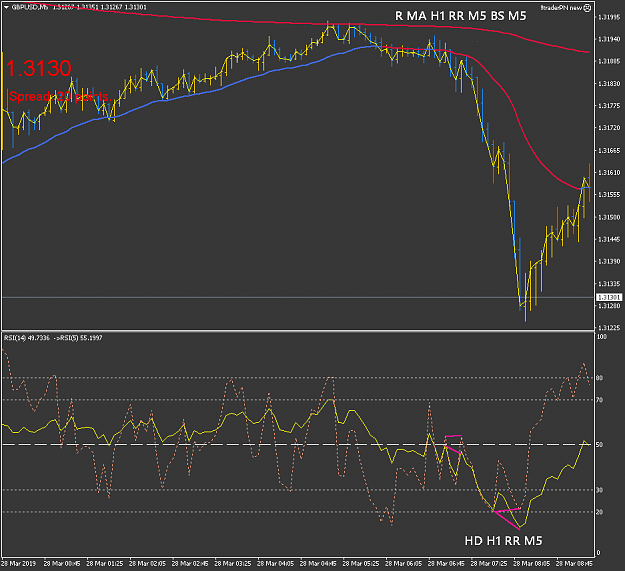Click the red 1.3130 price display
This screenshot has height=571, width=625.
38,68
